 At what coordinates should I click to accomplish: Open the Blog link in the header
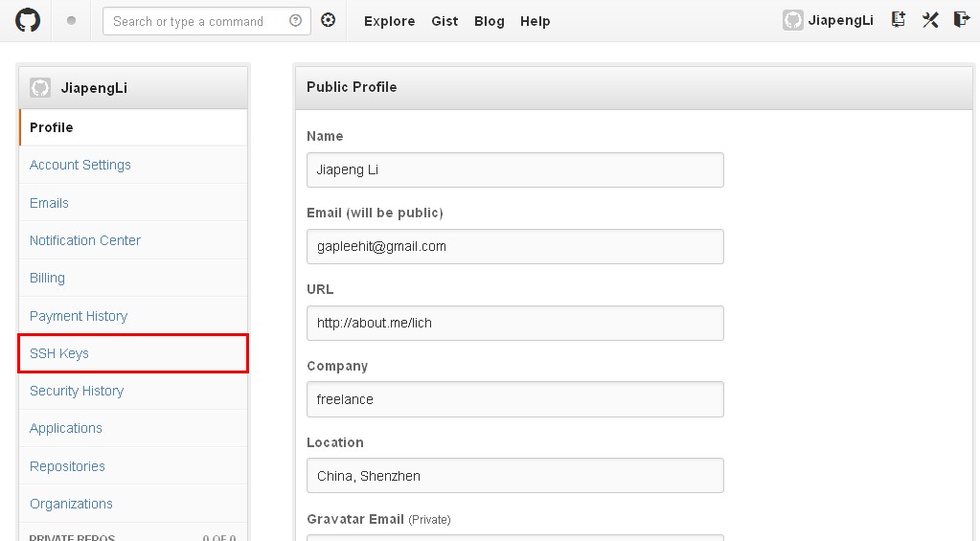click(x=489, y=21)
